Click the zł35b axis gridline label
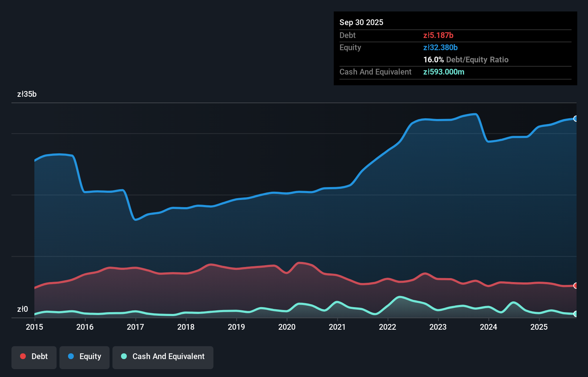Image resolution: width=588 pixels, height=377 pixels. coord(26,94)
